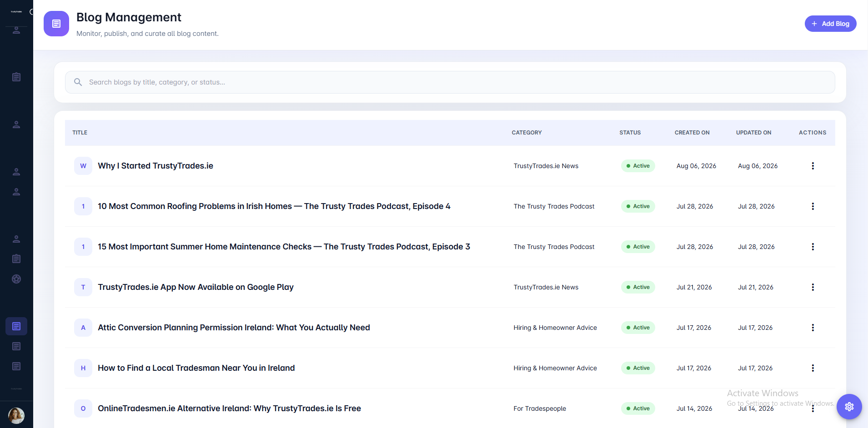Open the settings gear floating button
Viewport: 868px width, 428px height.
pyautogui.click(x=849, y=407)
